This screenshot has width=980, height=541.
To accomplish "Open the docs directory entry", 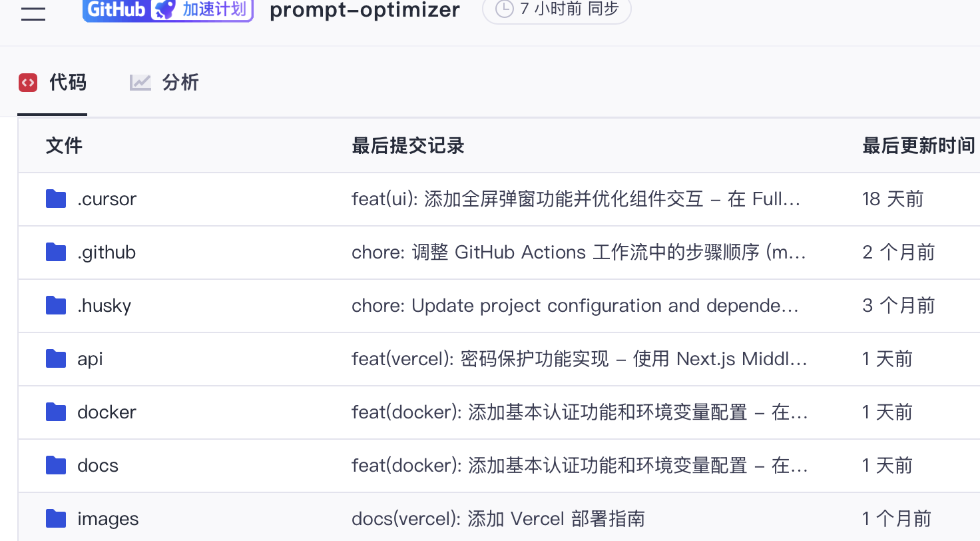I will pos(97,465).
